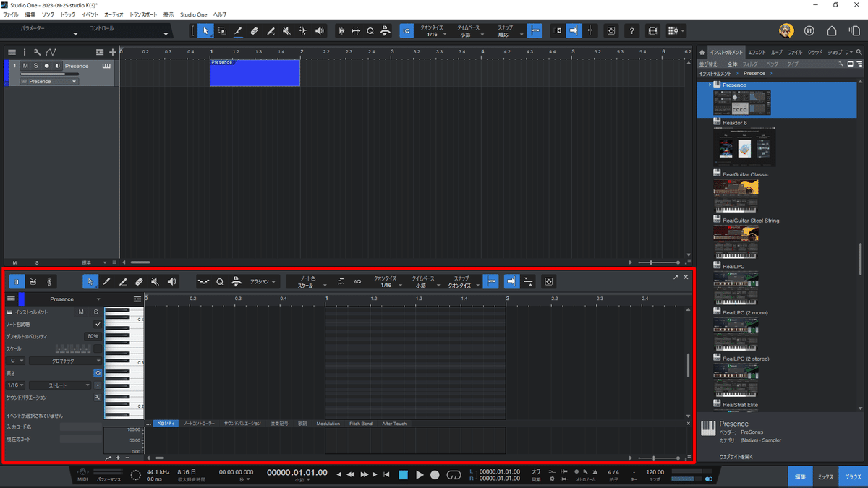The width and height of the screenshot is (868, 488).
Task: Select the Pitch Bend lane tab
Action: [360, 424]
